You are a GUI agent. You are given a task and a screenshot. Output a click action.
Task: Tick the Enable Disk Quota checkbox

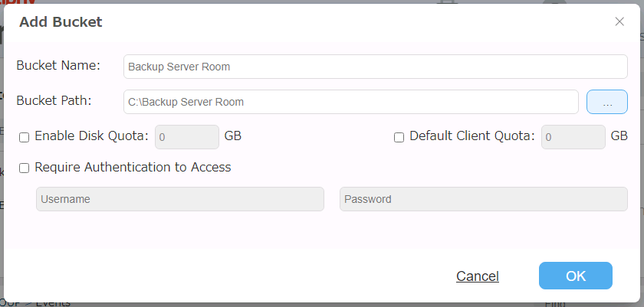click(25, 137)
